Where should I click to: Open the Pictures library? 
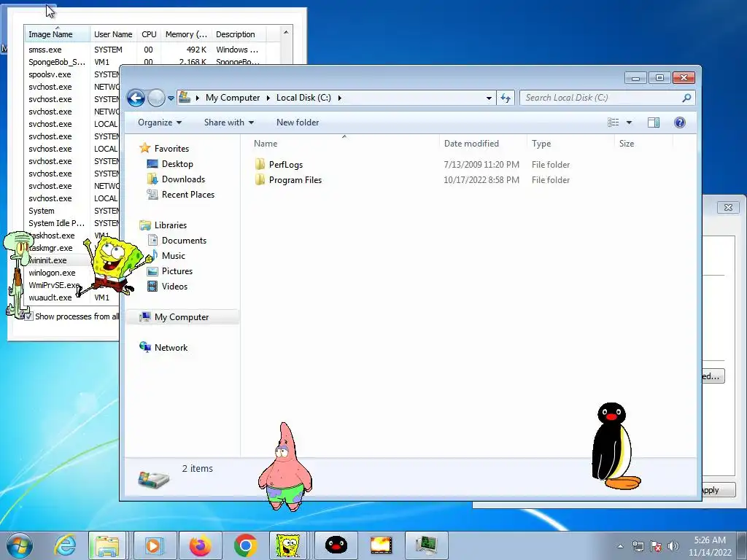(x=177, y=271)
